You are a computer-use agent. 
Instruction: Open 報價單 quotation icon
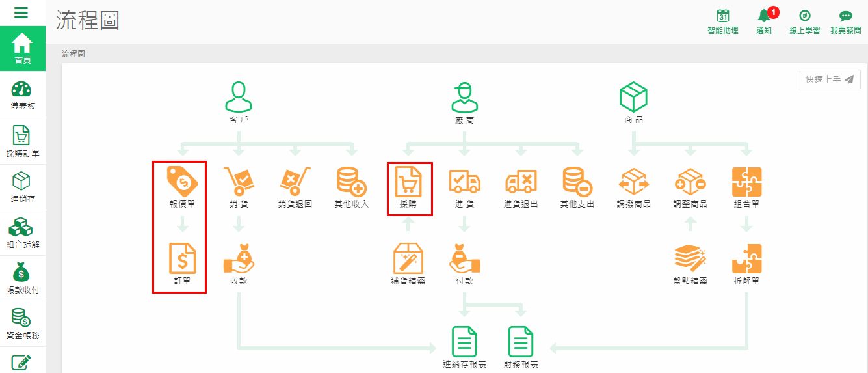[182, 181]
